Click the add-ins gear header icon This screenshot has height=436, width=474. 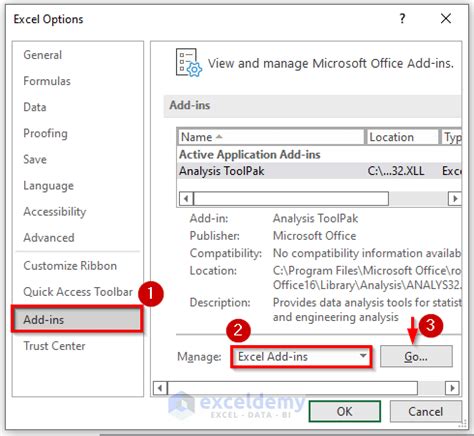[188, 63]
